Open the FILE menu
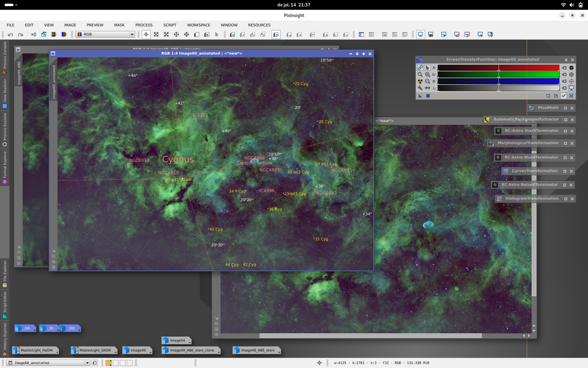Screen dimensions: 588x368 10,25
